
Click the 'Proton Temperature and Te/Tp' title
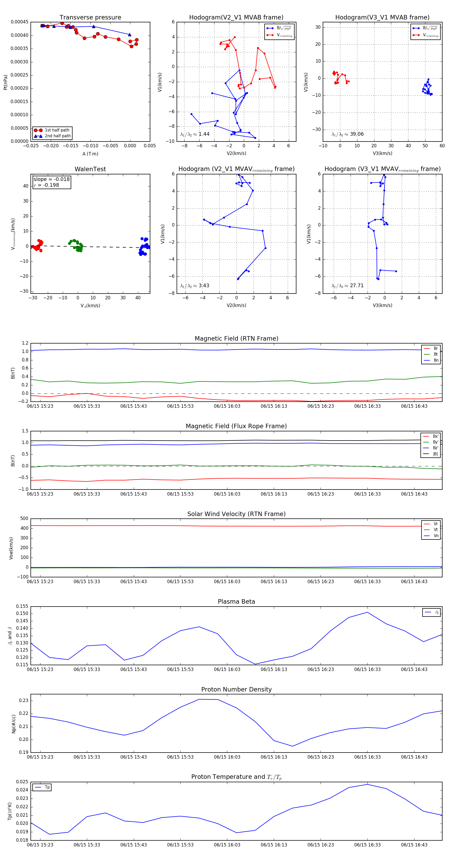236,777
